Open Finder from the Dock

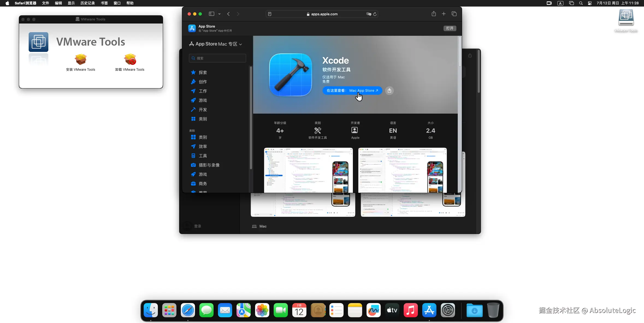pyautogui.click(x=151, y=310)
